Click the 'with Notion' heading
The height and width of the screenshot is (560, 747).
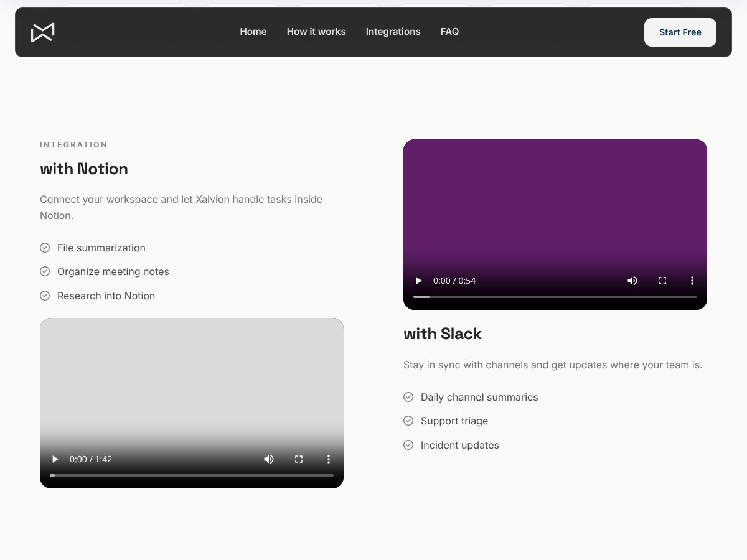pos(84,169)
